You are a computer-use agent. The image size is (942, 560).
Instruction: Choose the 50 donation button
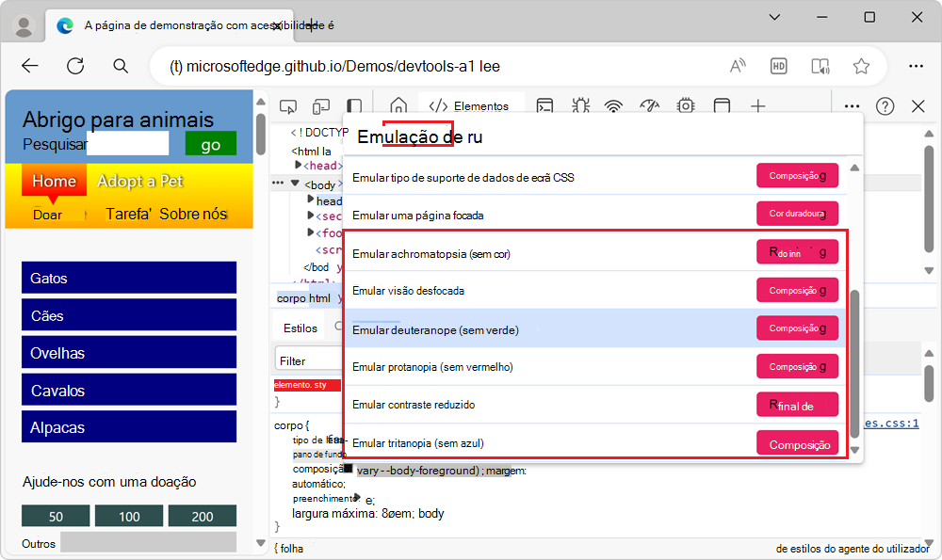(56, 516)
